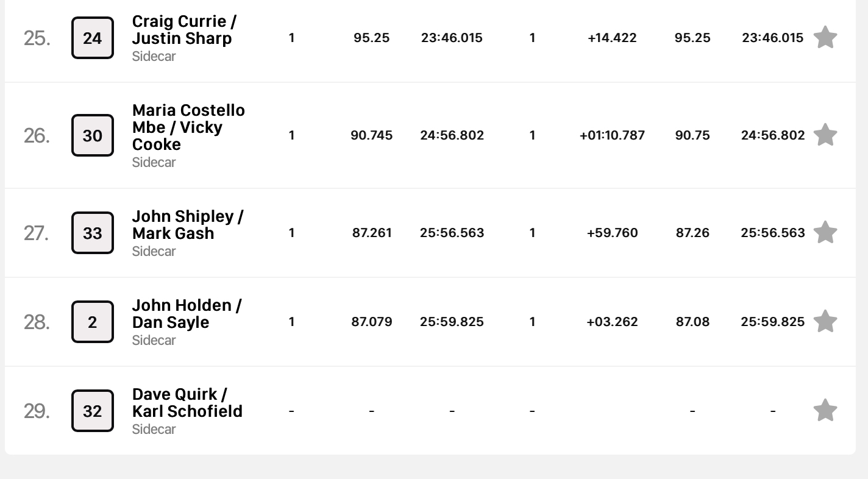Click star icon for Dave Quirk / Karl Schofield
The height and width of the screenshot is (479, 868).
pos(825,410)
